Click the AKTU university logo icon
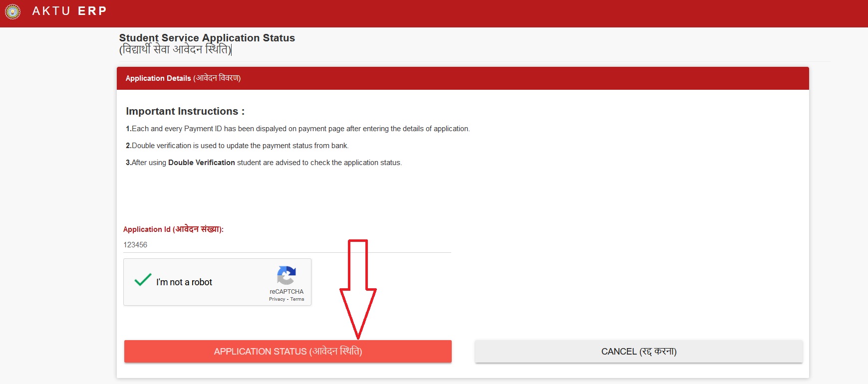 point(12,11)
